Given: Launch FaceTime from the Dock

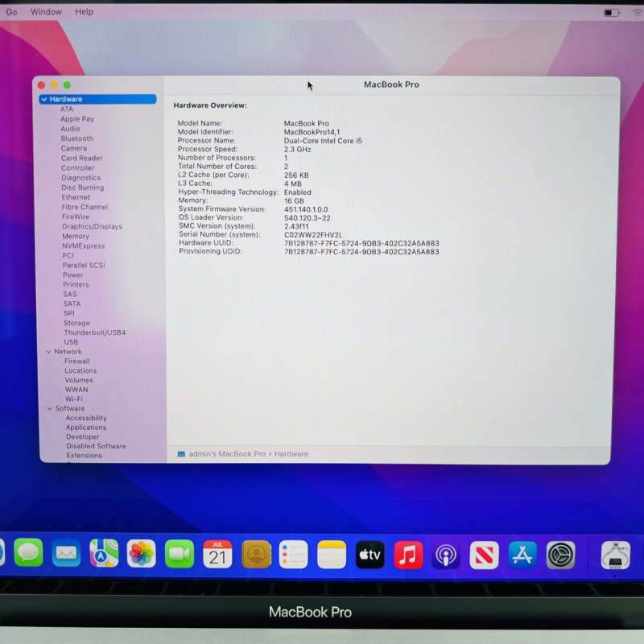Looking at the screenshot, I should point(180,554).
